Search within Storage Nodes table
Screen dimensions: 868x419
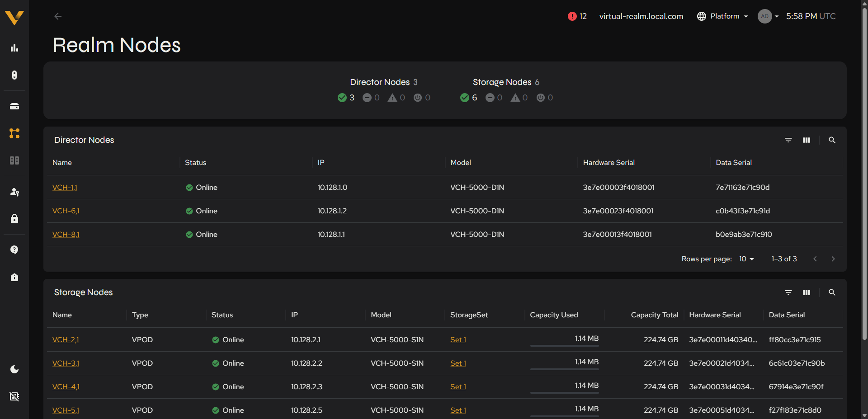click(832, 292)
